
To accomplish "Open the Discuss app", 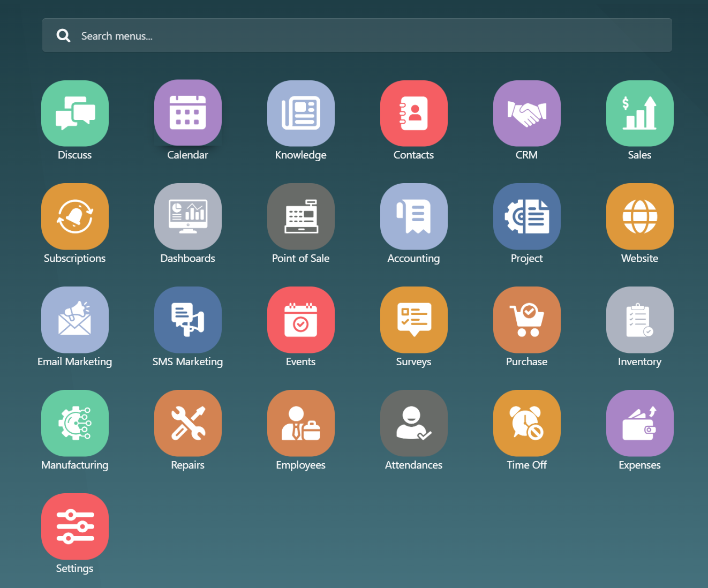I will pos(75,113).
